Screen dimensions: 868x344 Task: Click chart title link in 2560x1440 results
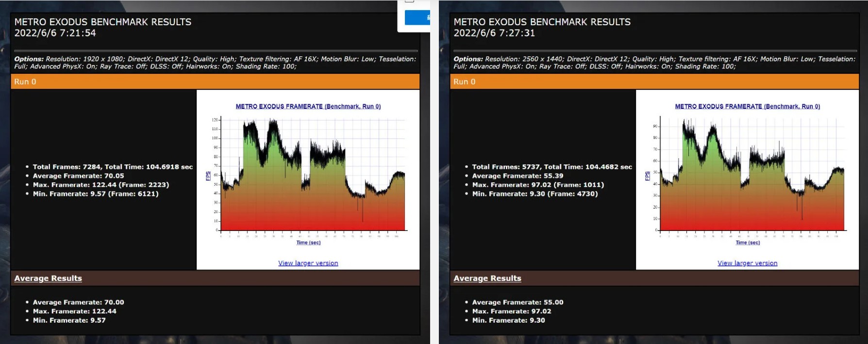coord(748,106)
